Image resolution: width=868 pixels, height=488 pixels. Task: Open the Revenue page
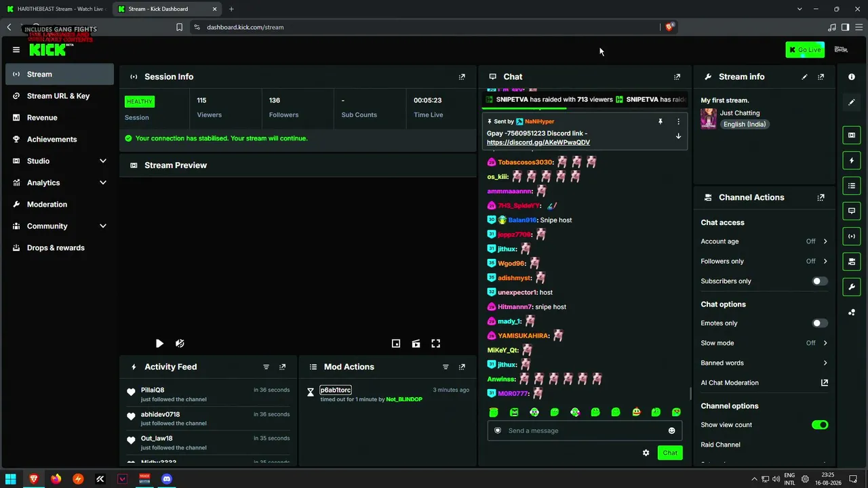click(60, 117)
